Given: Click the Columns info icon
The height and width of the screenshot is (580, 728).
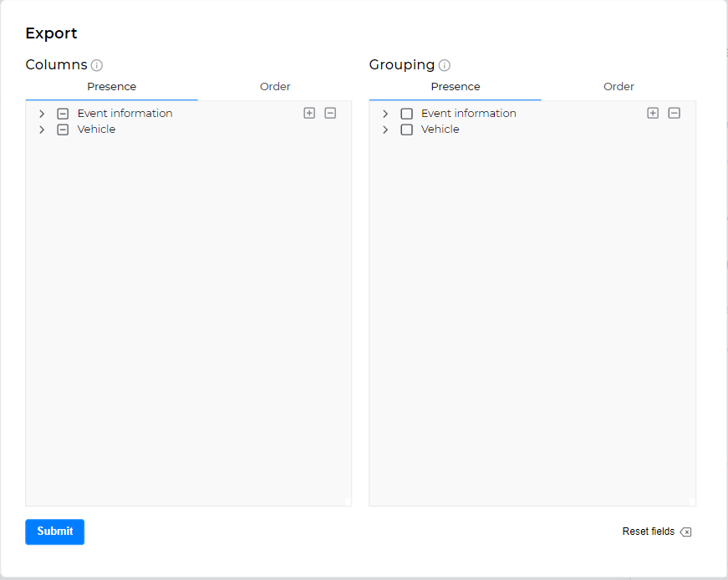Looking at the screenshot, I should pyautogui.click(x=97, y=65).
